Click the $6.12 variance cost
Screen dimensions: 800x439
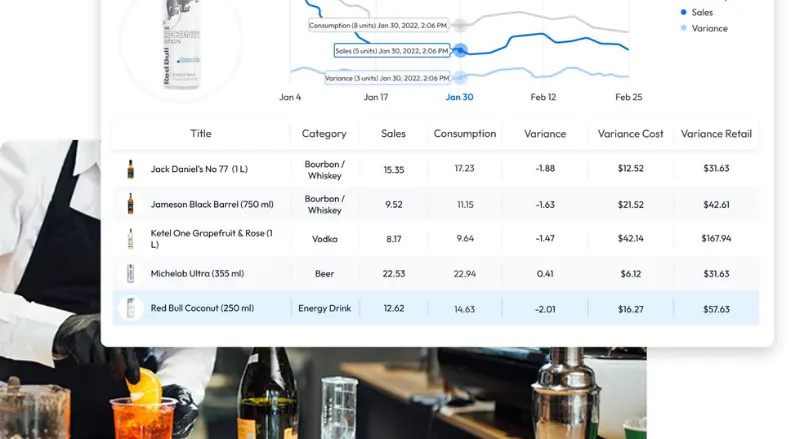[631, 274]
